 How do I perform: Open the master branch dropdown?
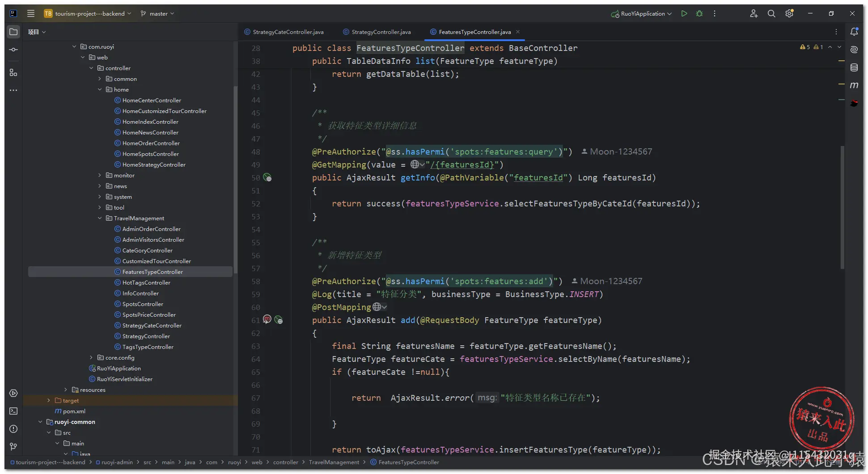click(x=157, y=13)
